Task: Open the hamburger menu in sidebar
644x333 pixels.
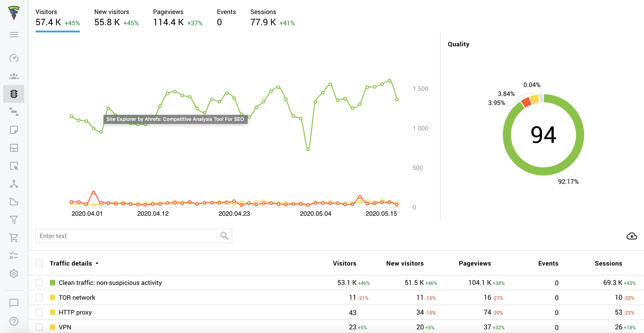Action: pos(14,35)
